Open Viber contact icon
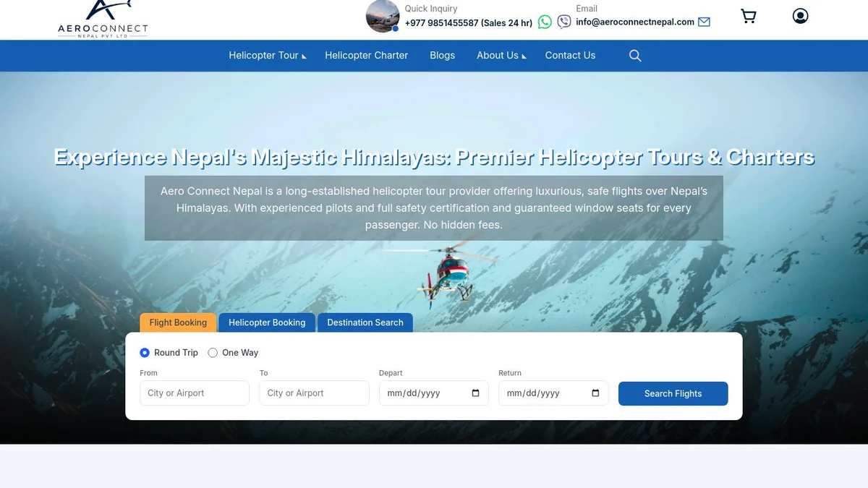 click(x=564, y=22)
